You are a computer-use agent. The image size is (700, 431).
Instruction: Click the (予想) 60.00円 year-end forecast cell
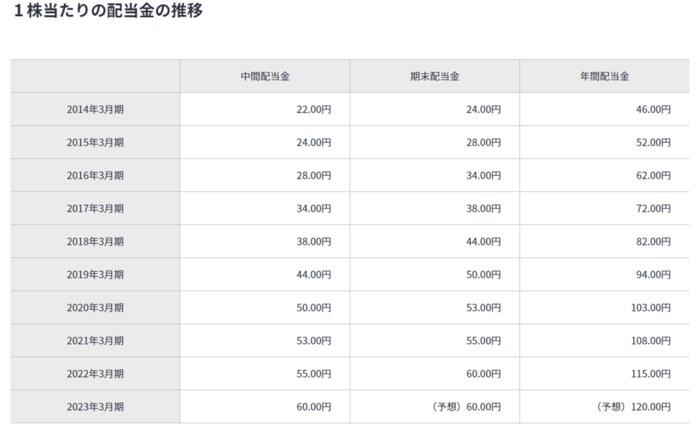(460, 406)
